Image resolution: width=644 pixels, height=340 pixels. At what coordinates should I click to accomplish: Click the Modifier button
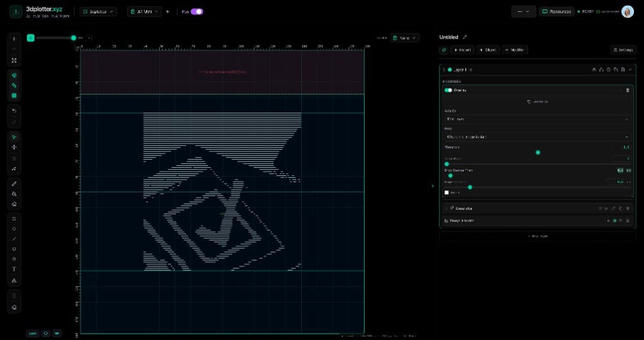coord(514,50)
